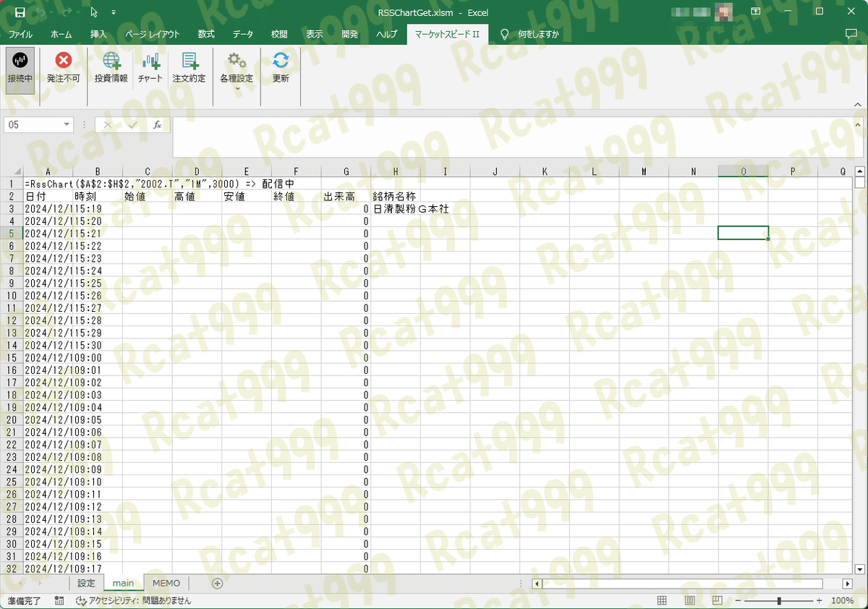Screen dimensions: 868x609
Task: Open Quick Access Toolbar customize arrow
Action: point(114,13)
